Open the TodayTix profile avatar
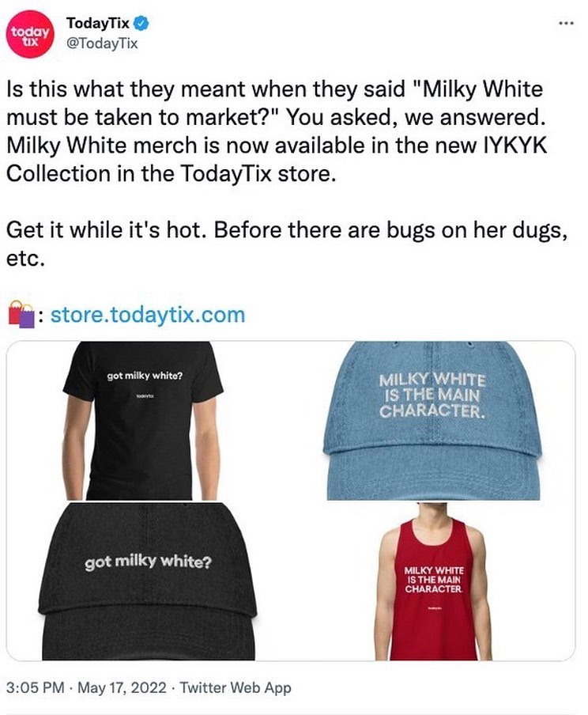This screenshot has height=715, width=588. tap(30, 34)
